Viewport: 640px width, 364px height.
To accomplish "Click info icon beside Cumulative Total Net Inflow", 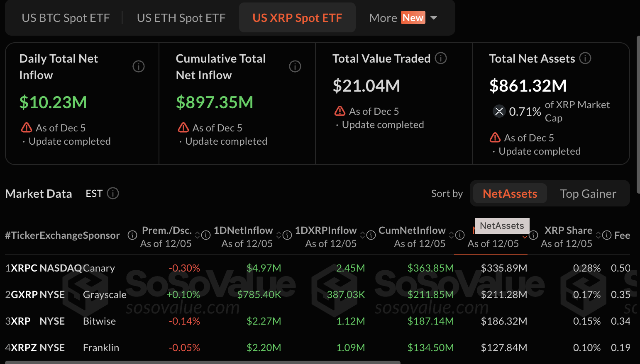I will click(x=295, y=66).
